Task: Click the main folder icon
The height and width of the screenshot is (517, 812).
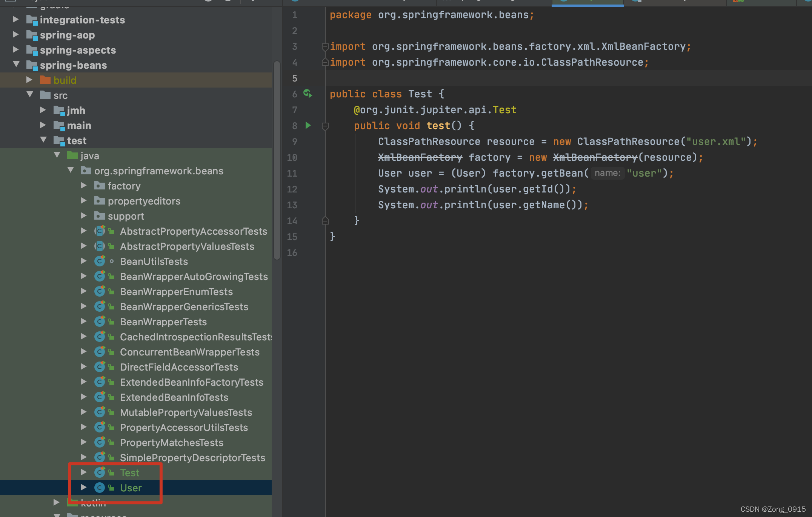Action: click(59, 126)
